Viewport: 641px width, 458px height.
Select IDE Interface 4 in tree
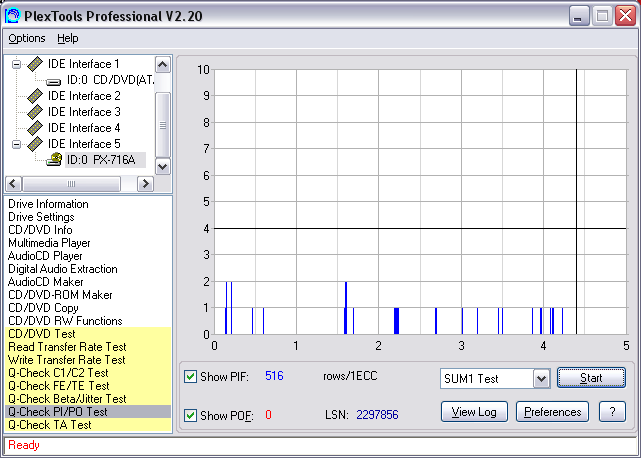click(x=84, y=128)
